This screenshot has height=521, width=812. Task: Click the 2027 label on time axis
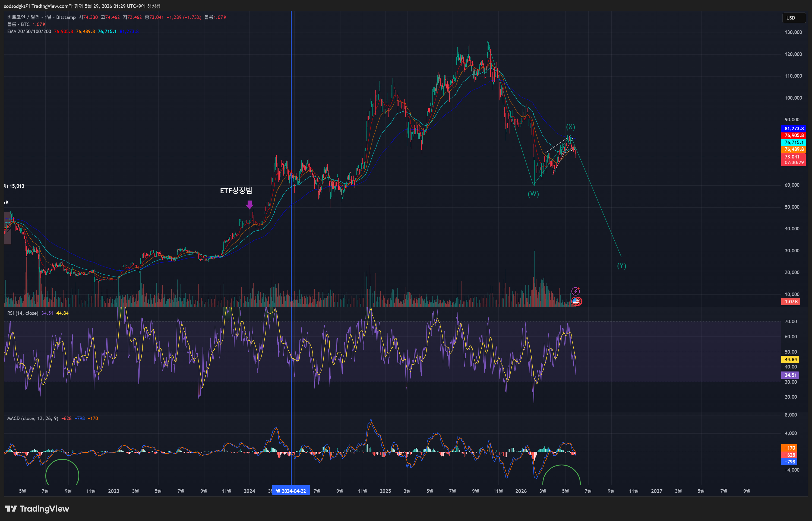click(657, 491)
